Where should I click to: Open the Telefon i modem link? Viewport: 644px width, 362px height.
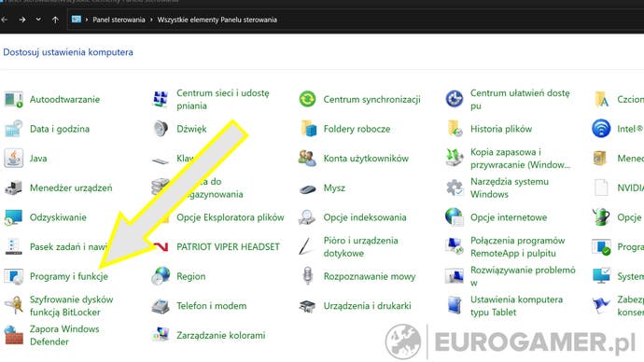coord(212,306)
